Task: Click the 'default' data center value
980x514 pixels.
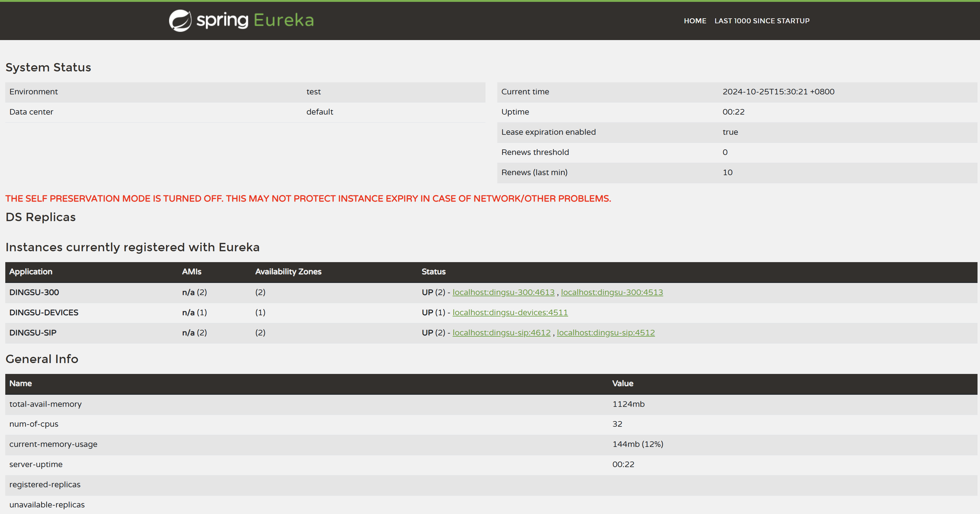Action: (x=320, y=112)
